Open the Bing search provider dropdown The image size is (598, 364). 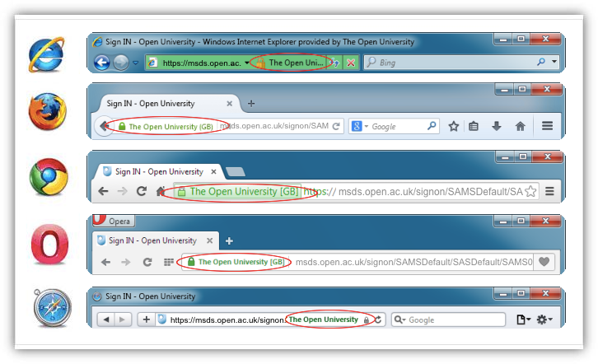(554, 62)
